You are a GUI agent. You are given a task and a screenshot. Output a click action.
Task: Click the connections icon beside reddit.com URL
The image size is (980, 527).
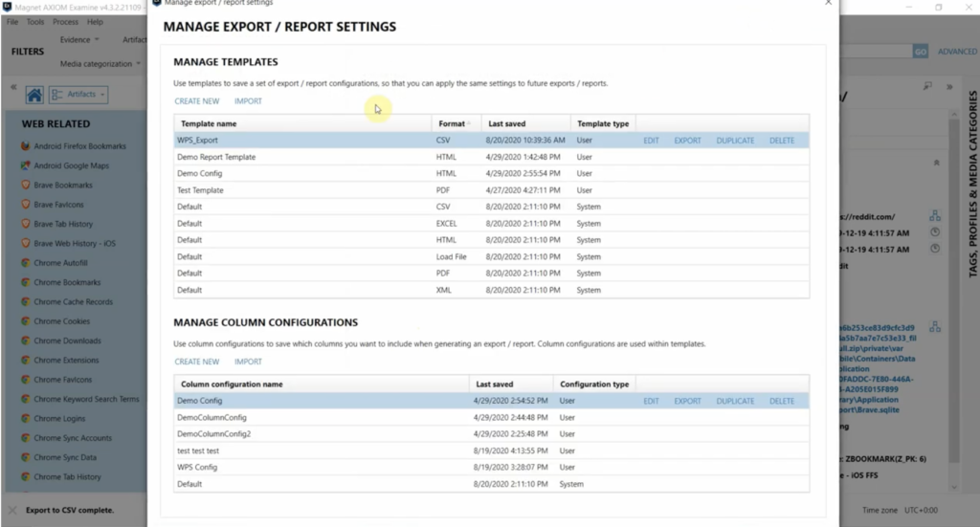tap(935, 216)
